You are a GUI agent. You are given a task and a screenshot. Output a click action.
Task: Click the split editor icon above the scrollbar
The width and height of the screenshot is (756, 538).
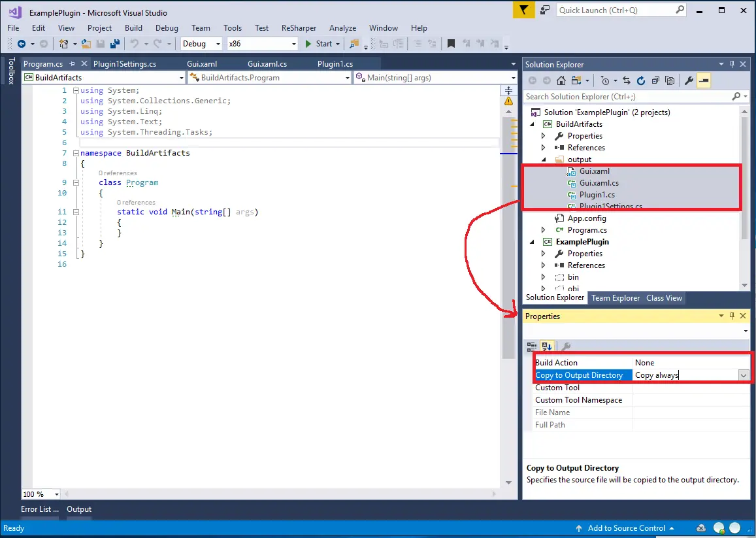coord(508,90)
